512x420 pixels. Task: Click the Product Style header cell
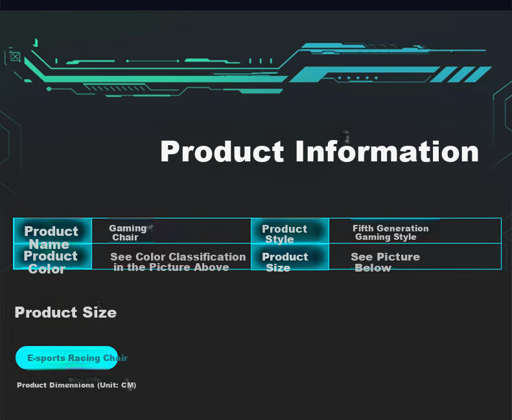tap(290, 231)
